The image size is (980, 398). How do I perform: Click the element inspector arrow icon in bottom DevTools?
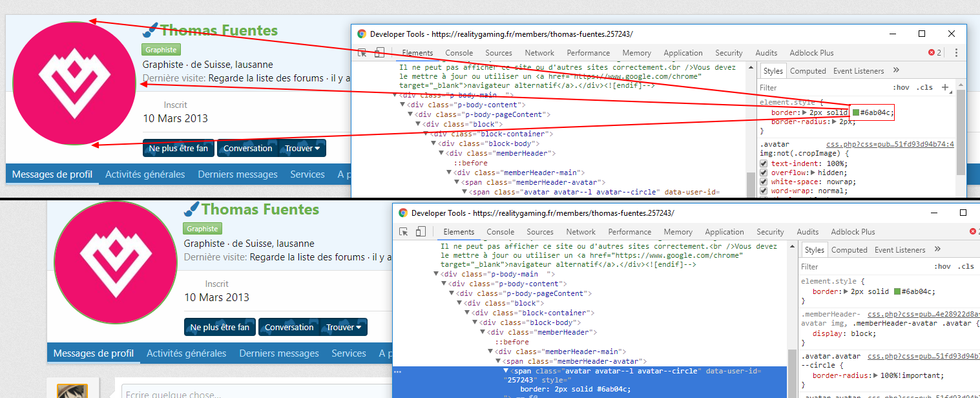pyautogui.click(x=404, y=231)
